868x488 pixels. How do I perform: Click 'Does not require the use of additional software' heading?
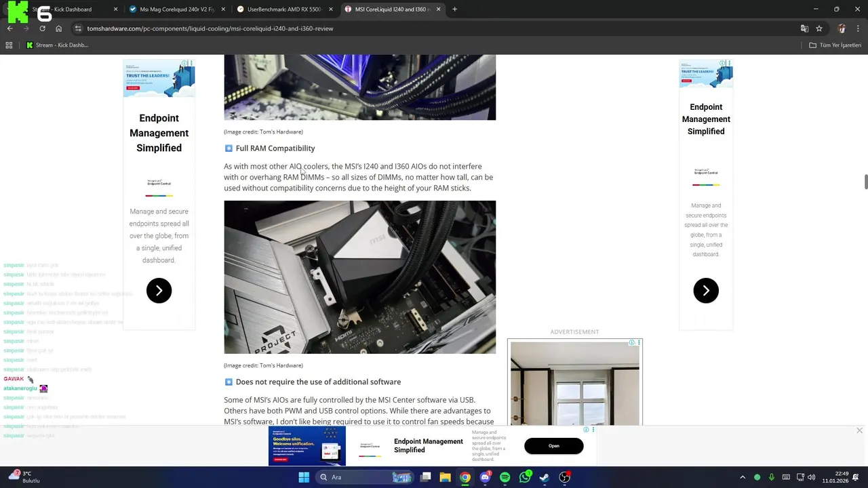[x=318, y=382]
